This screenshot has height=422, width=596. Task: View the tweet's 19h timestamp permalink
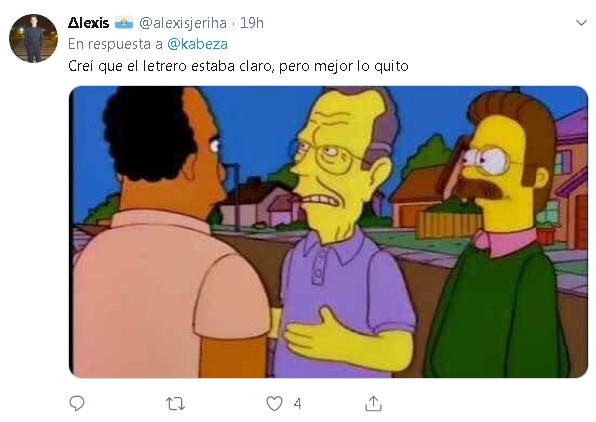click(252, 23)
